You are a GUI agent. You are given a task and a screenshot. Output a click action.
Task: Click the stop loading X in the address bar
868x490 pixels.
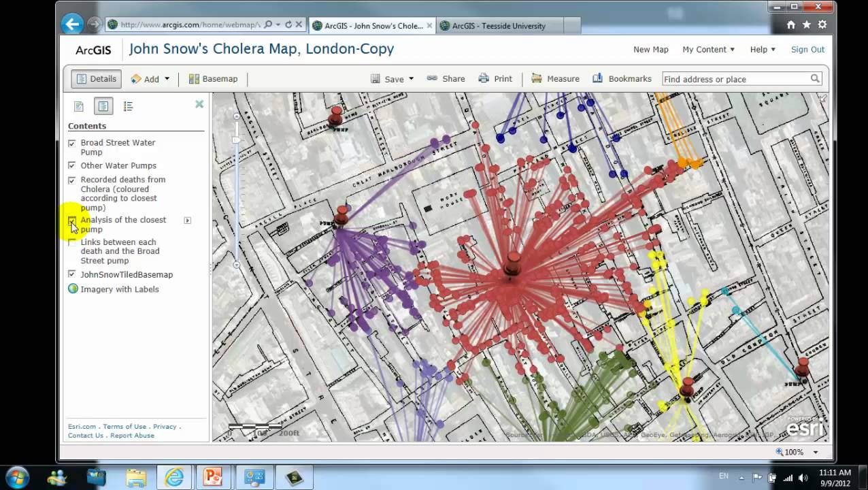pyautogui.click(x=299, y=24)
